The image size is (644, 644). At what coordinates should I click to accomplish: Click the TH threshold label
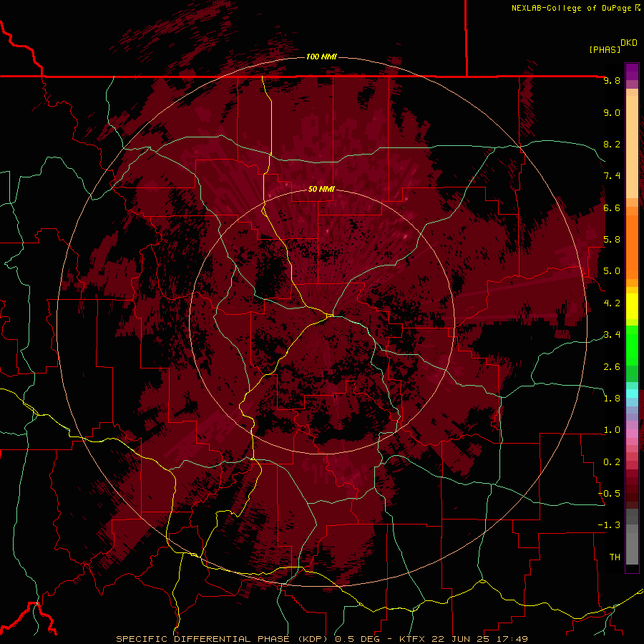click(615, 557)
